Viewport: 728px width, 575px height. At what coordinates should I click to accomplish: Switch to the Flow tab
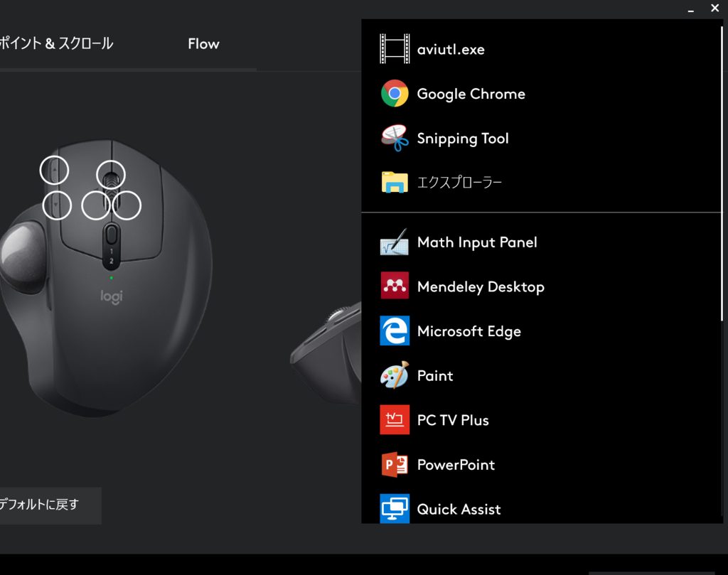tap(204, 43)
